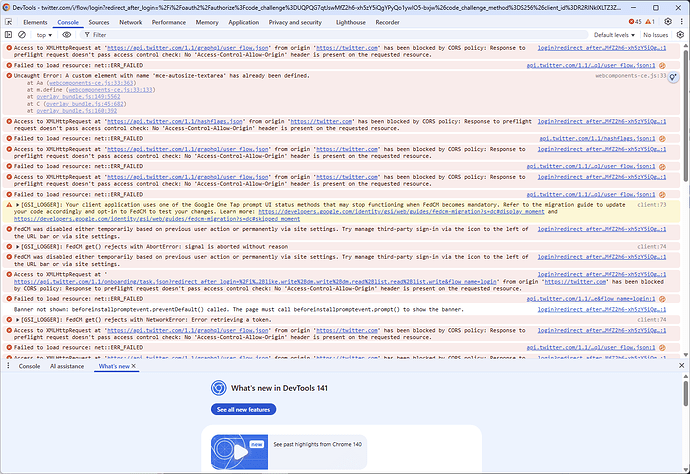Close the What's new drawer tab
The width and height of the screenshot is (690, 474).
[x=134, y=366]
